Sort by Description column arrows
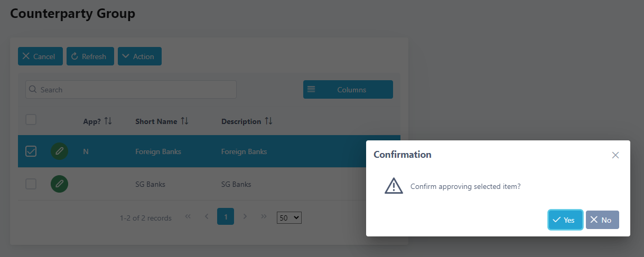Viewport: 644px width, 257px height. [268, 121]
